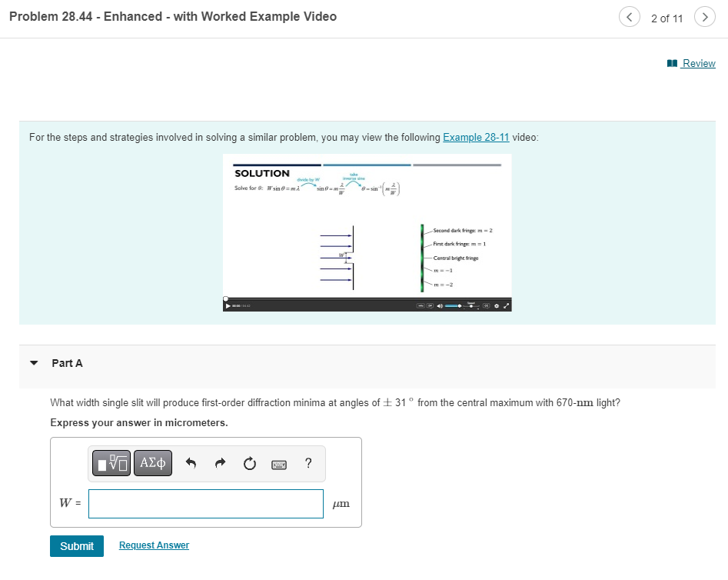
Task: Open the Review panel
Action: (696, 63)
